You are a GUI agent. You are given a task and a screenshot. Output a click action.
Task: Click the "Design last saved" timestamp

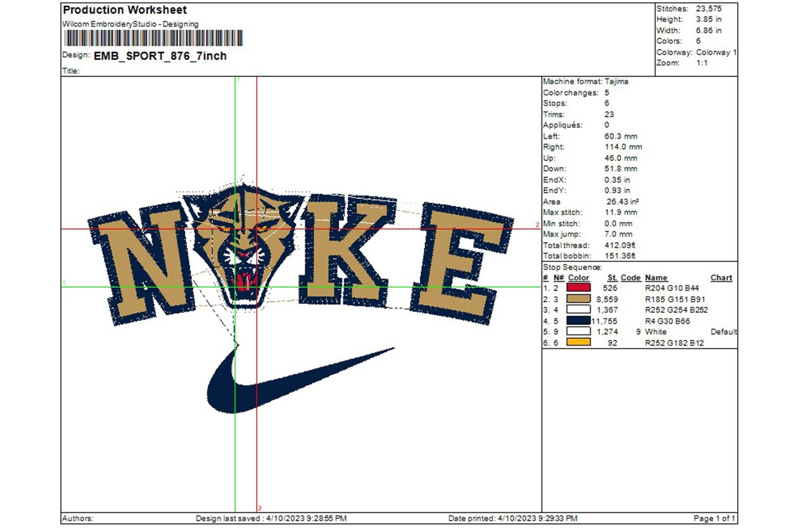point(271,518)
